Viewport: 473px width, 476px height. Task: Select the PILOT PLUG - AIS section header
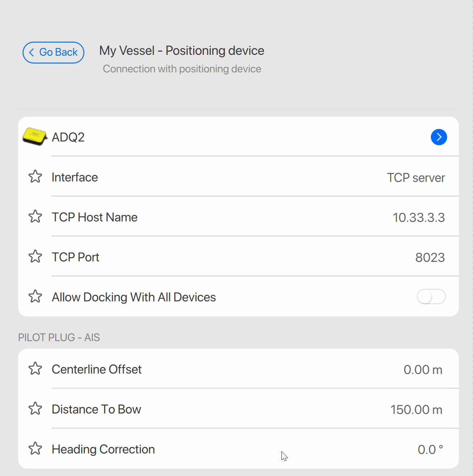click(x=59, y=337)
